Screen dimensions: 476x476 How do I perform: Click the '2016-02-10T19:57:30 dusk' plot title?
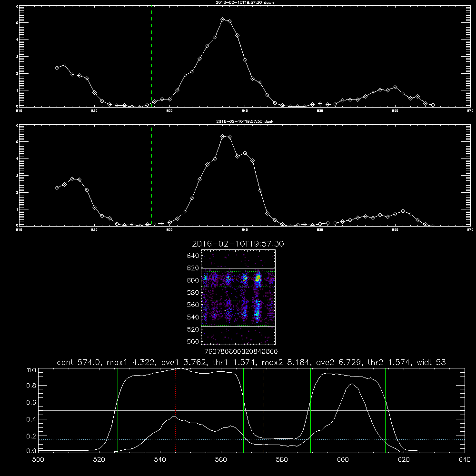245,121
